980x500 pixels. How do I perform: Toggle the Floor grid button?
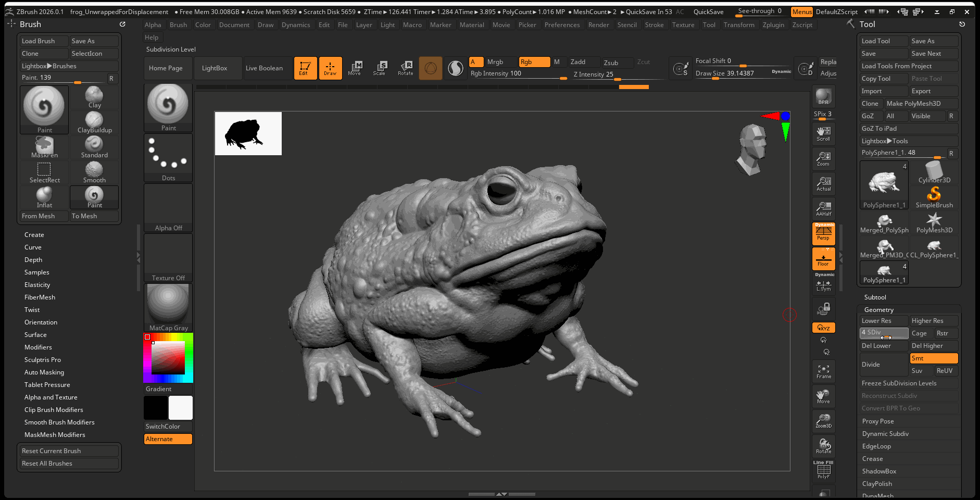click(x=823, y=259)
